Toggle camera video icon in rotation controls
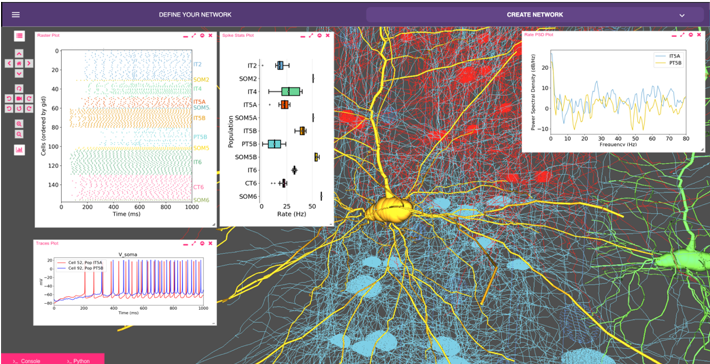 click(x=19, y=98)
